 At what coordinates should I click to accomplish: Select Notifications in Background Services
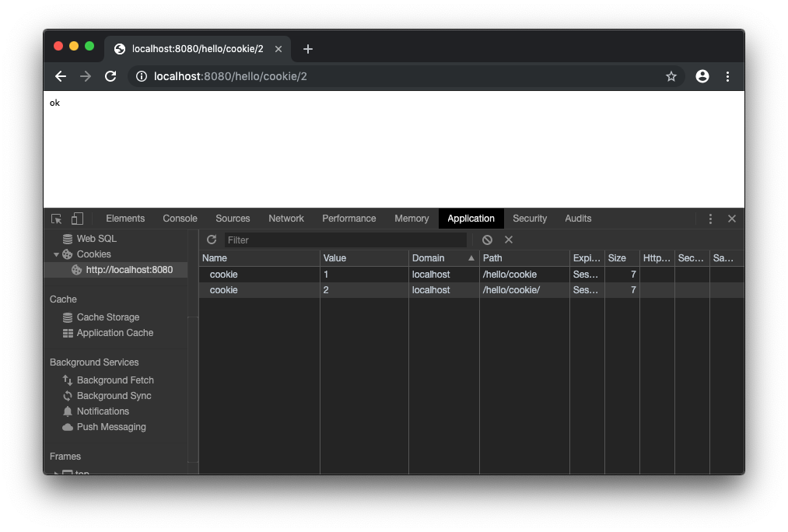point(103,411)
